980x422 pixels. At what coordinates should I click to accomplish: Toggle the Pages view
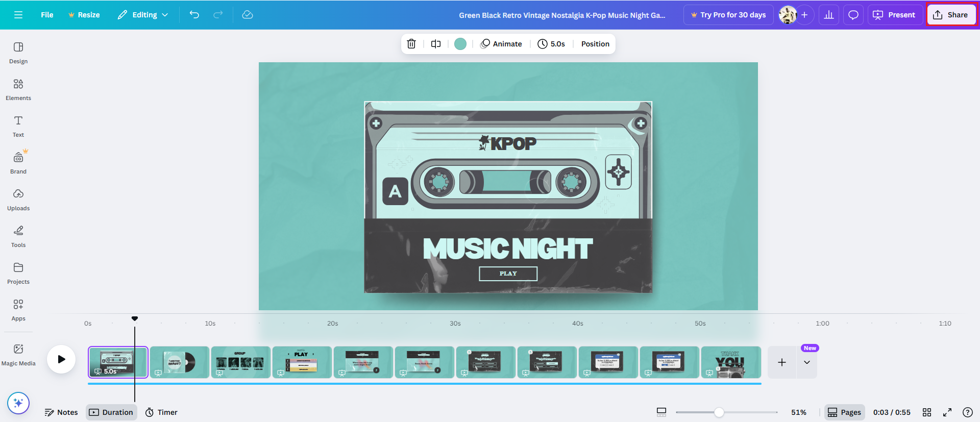pyautogui.click(x=845, y=412)
